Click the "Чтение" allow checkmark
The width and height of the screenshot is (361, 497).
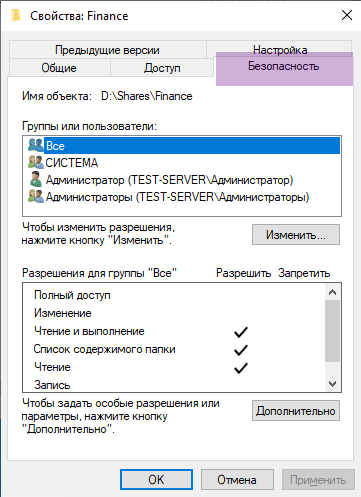coord(241,368)
